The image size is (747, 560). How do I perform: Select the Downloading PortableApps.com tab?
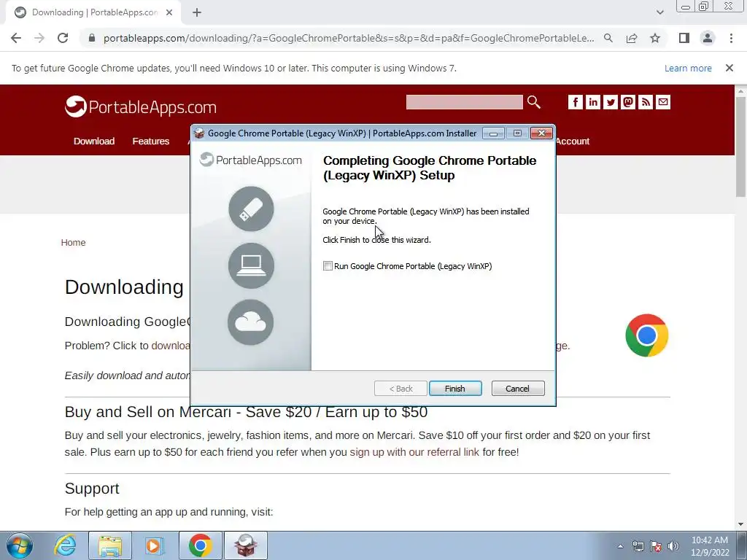94,12
